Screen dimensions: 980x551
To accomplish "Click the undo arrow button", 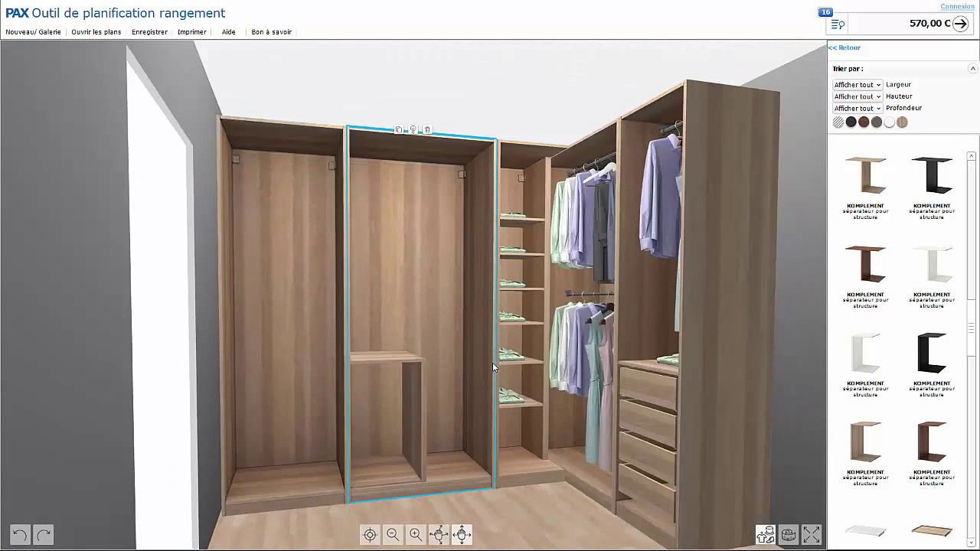I will [x=20, y=535].
